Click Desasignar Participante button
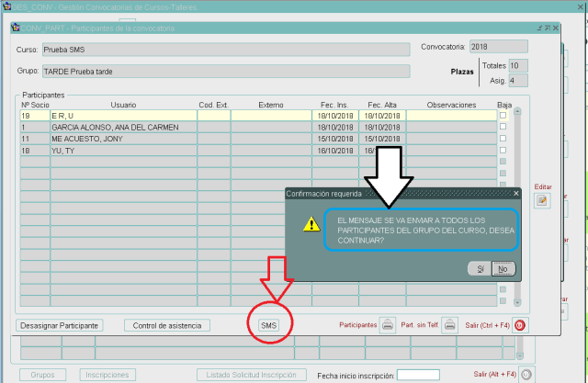 (x=60, y=325)
